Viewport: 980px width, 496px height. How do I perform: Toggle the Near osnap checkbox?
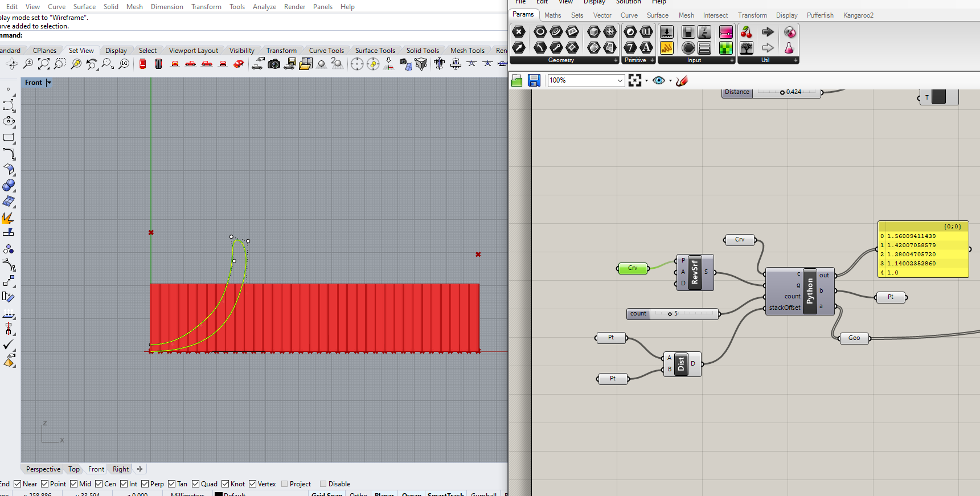coord(18,484)
